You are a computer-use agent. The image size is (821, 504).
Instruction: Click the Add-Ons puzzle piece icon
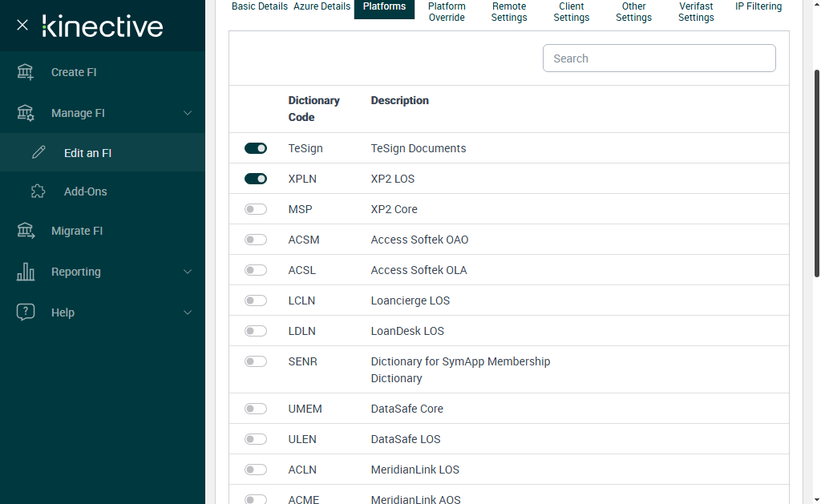38,192
